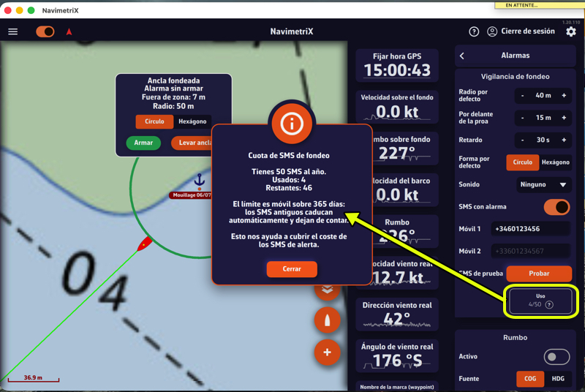Click Ángulo de viento real tile
The image size is (585, 392).
point(397,356)
